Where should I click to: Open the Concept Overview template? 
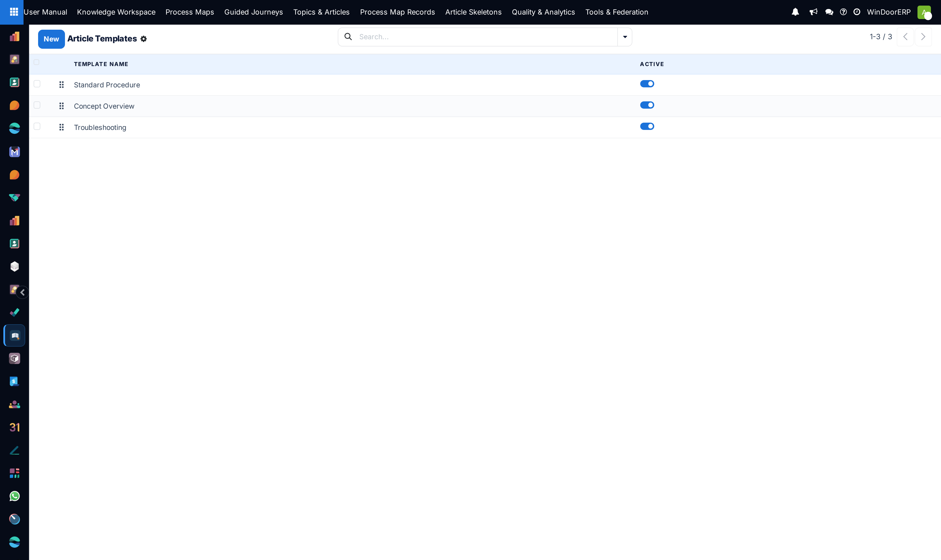tap(104, 106)
